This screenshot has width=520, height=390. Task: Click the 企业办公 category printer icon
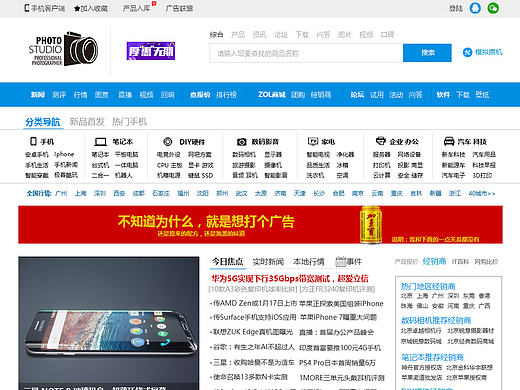tap(381, 141)
